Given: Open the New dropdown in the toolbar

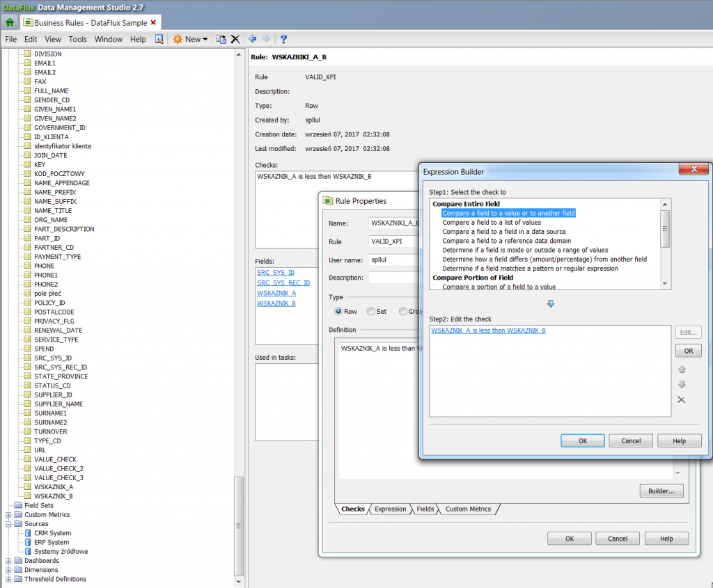Looking at the screenshot, I should 191,40.
